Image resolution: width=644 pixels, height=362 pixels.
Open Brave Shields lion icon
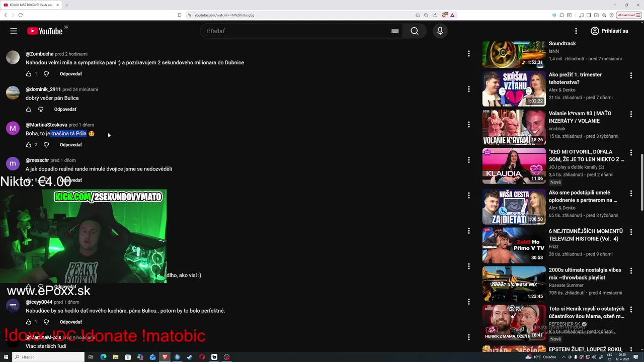[x=444, y=15]
